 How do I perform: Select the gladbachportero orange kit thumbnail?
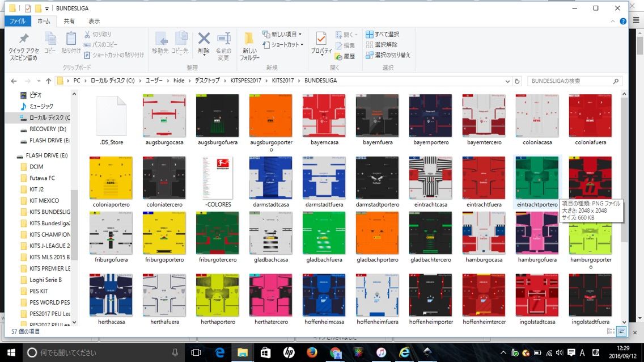[377, 233]
